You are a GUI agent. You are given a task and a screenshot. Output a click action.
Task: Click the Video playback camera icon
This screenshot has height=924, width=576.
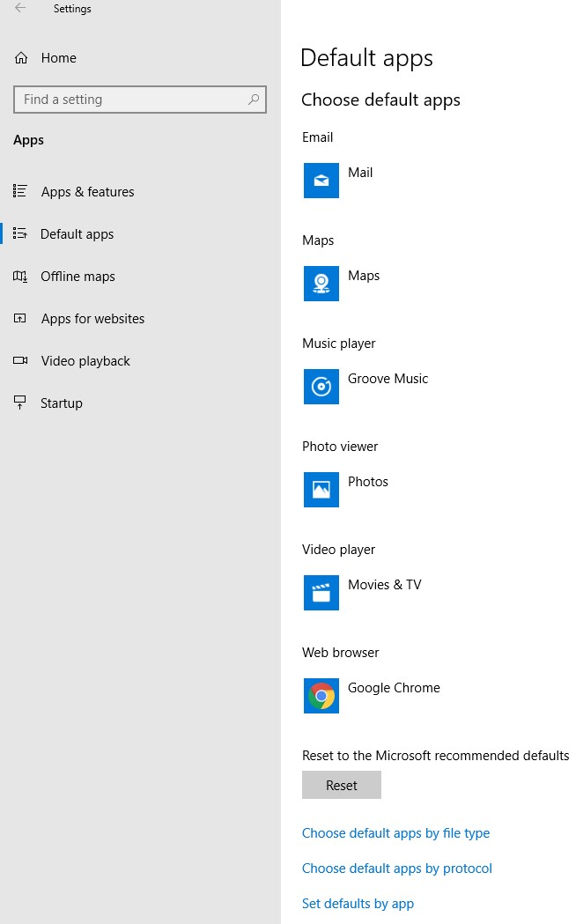[x=20, y=360]
